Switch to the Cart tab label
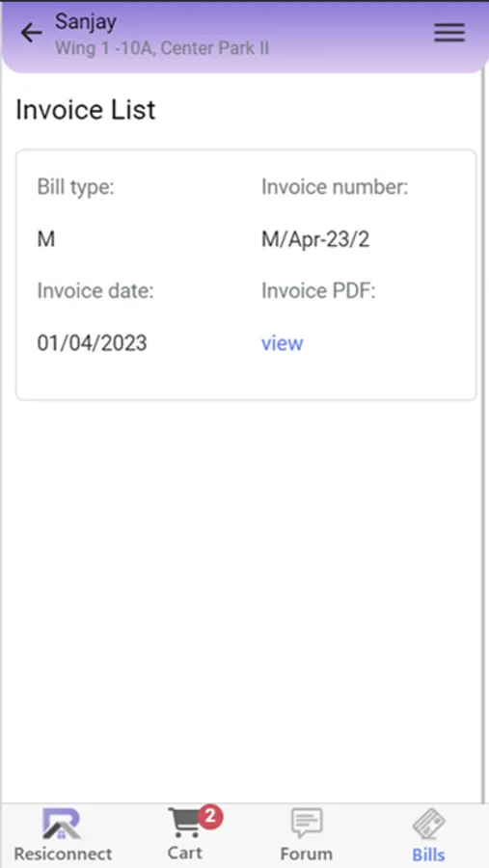 pos(185,852)
